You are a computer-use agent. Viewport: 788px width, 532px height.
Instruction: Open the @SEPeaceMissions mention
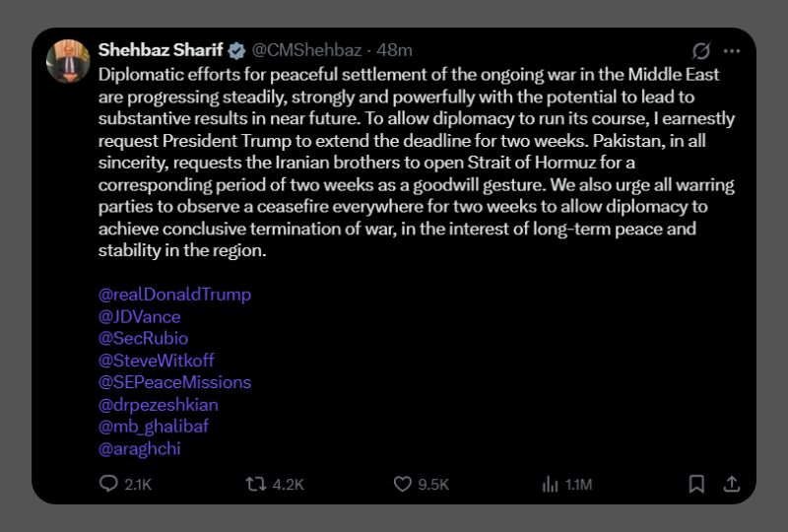174,382
